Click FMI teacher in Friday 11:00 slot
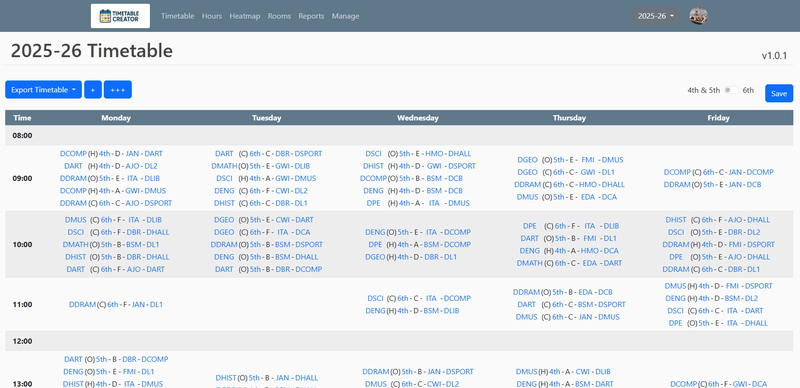The image size is (800, 388). 732,286
